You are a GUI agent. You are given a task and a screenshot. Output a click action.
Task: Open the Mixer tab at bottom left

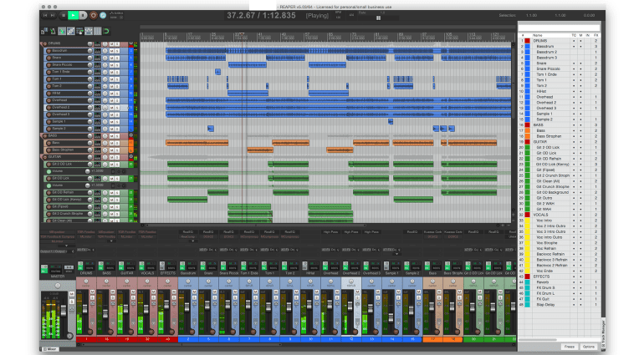tap(50, 348)
